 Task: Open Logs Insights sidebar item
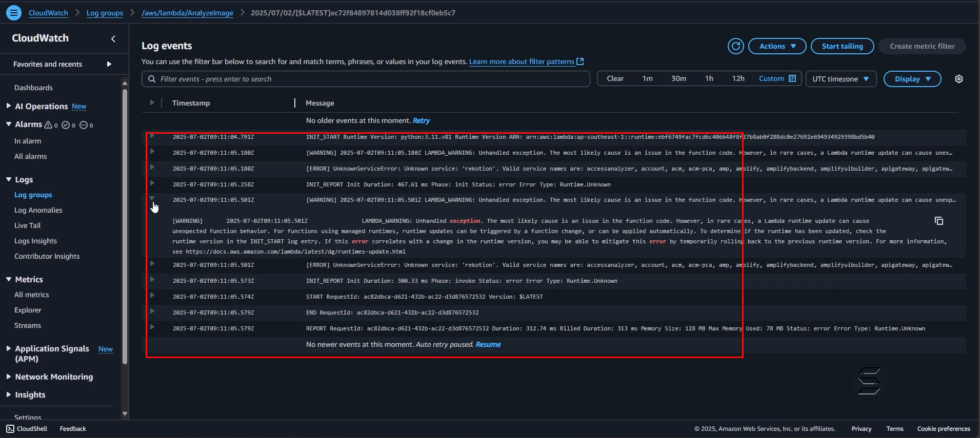35,241
